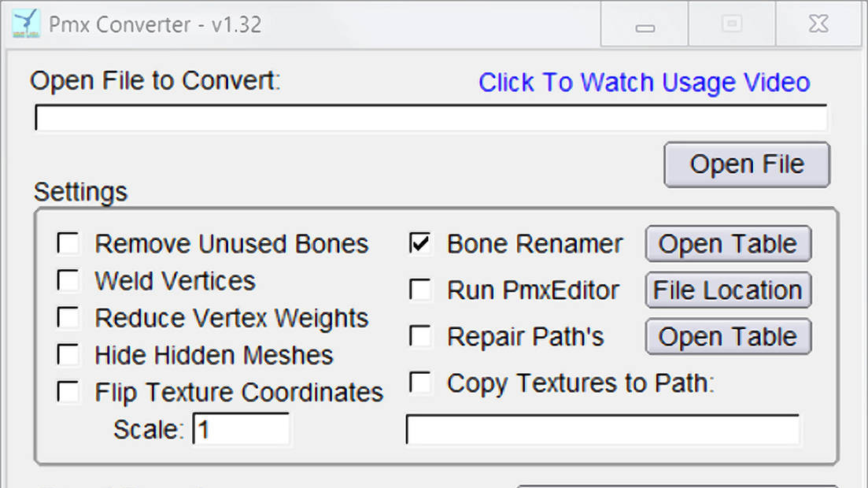Click the File Location button
Image resolution: width=868 pixels, height=488 pixels.
point(728,290)
